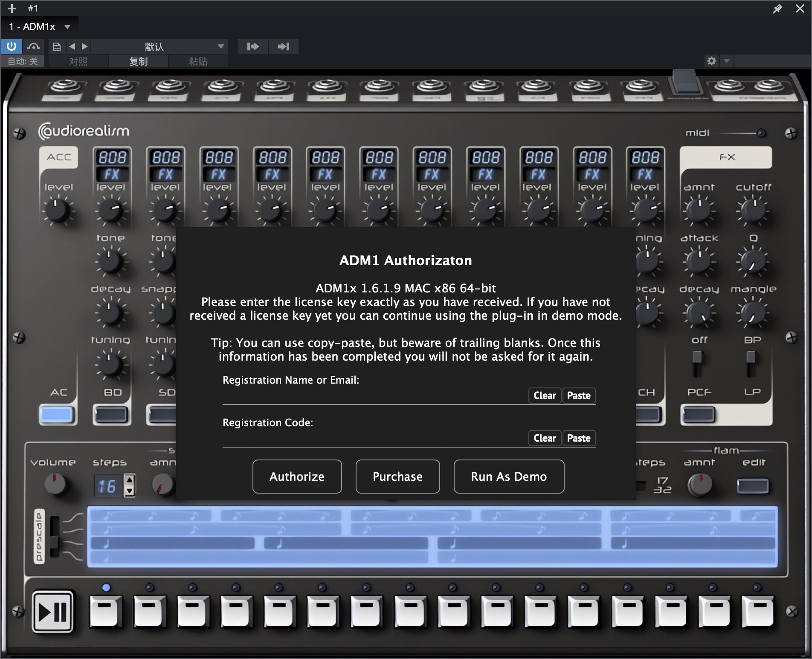This screenshot has width=812, height=659.
Task: Click the automation read headphone icon
Action: (x=34, y=46)
